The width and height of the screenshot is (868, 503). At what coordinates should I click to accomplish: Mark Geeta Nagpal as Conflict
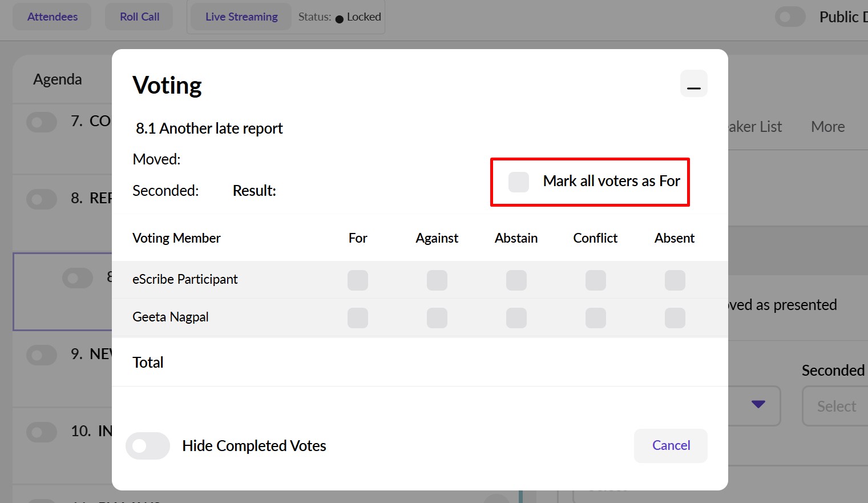(x=596, y=318)
